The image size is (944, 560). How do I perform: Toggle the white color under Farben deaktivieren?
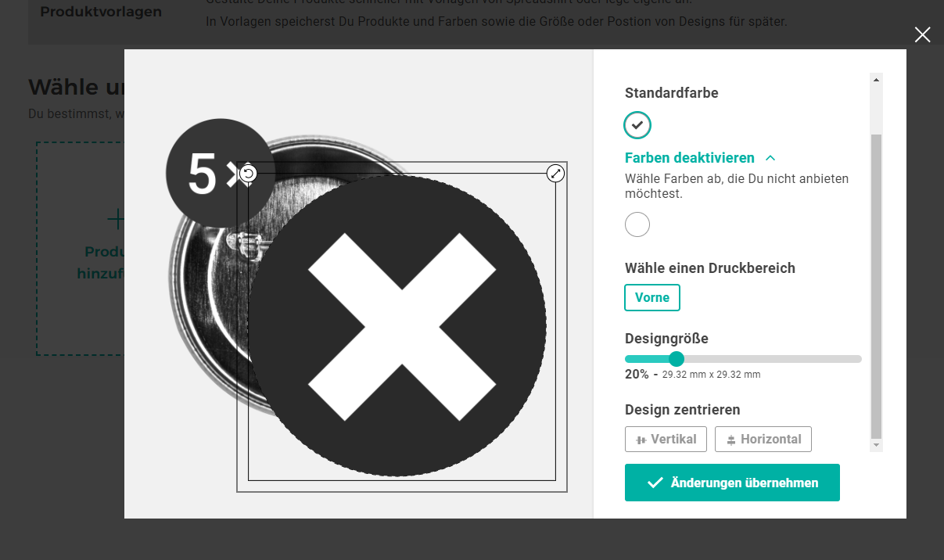(x=637, y=224)
